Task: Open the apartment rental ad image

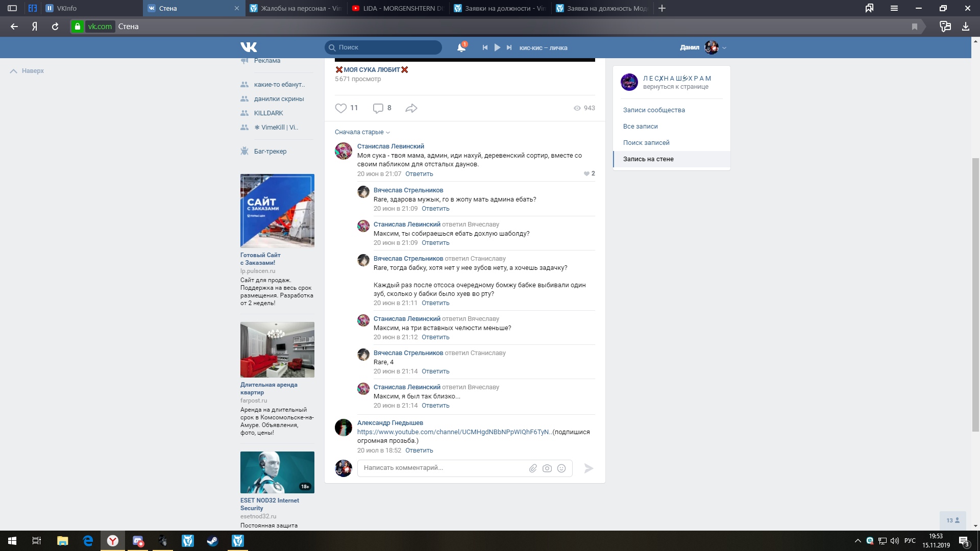Action: tap(277, 350)
